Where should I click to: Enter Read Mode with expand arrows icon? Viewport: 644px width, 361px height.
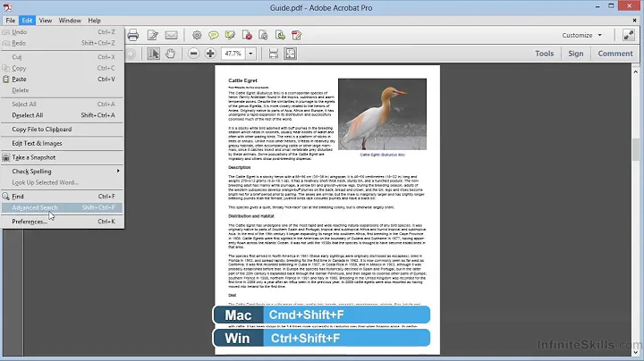pos(629,35)
